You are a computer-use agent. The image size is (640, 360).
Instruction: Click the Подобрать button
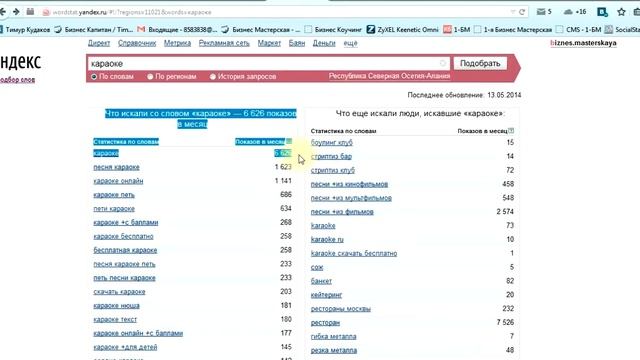480,63
